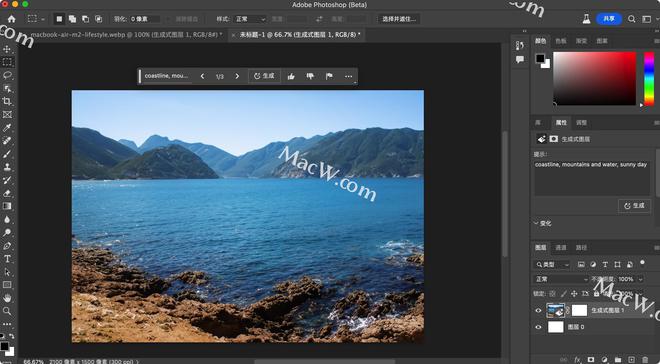This screenshot has width=660, height=364.
Task: Click thumbs up on generated result
Action: 291,76
